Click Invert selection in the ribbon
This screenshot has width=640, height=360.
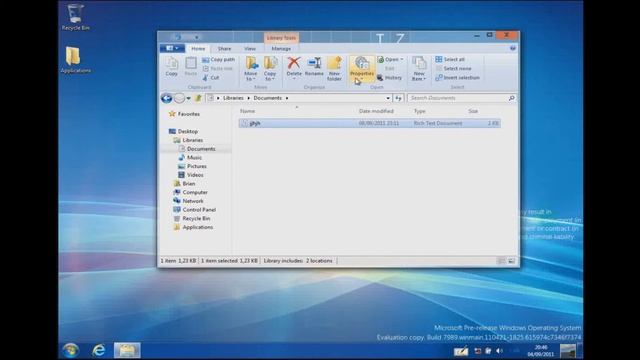(457, 78)
